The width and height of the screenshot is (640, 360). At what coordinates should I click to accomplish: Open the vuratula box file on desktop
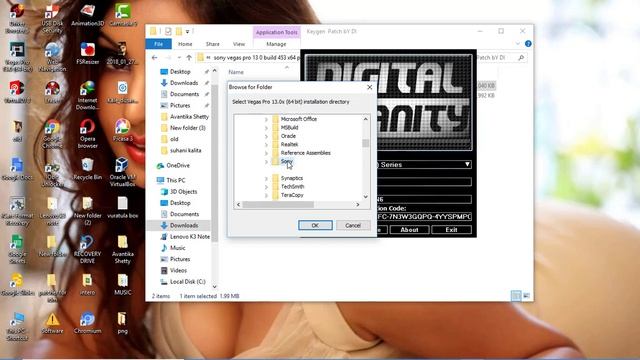point(122,207)
